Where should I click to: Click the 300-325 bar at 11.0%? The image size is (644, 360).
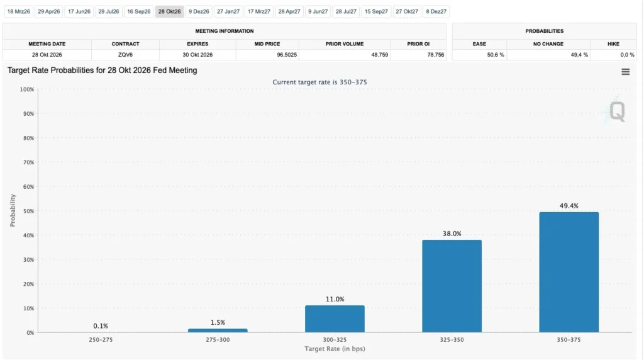pyautogui.click(x=335, y=319)
